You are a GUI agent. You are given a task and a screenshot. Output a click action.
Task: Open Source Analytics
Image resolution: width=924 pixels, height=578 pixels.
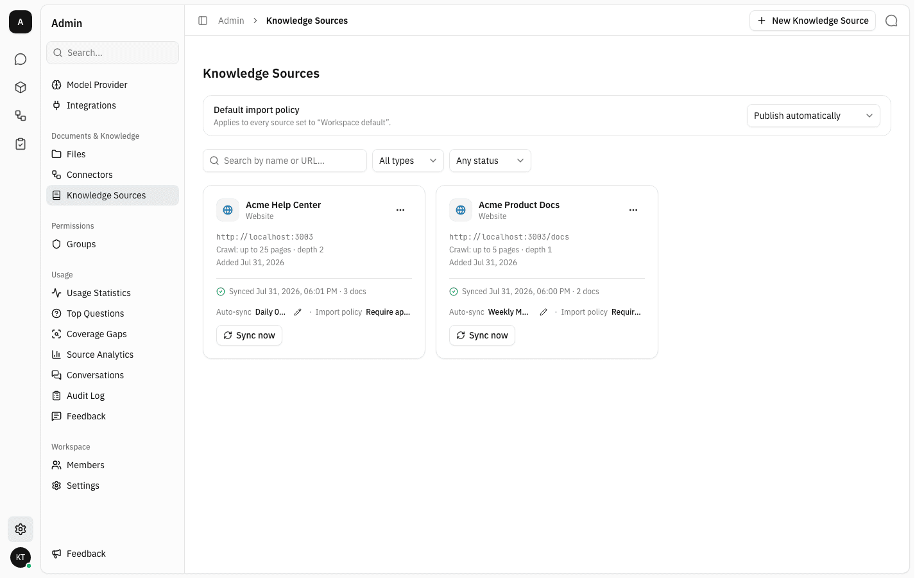[112, 355]
